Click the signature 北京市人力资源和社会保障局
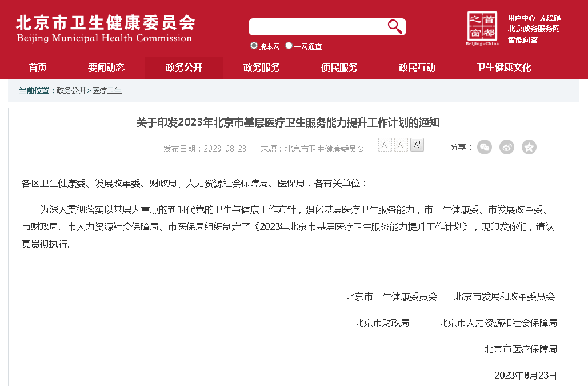This screenshot has width=588, height=386. coord(498,323)
